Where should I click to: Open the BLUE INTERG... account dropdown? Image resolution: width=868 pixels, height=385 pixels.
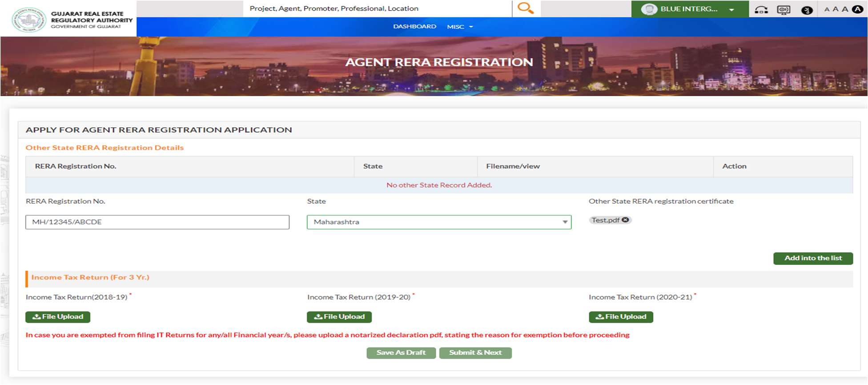690,9
